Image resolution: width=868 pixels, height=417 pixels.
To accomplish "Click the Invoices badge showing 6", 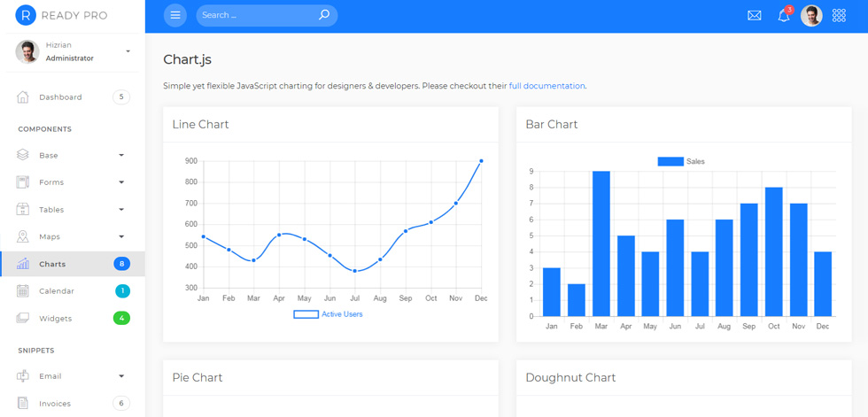I will click(x=121, y=403).
